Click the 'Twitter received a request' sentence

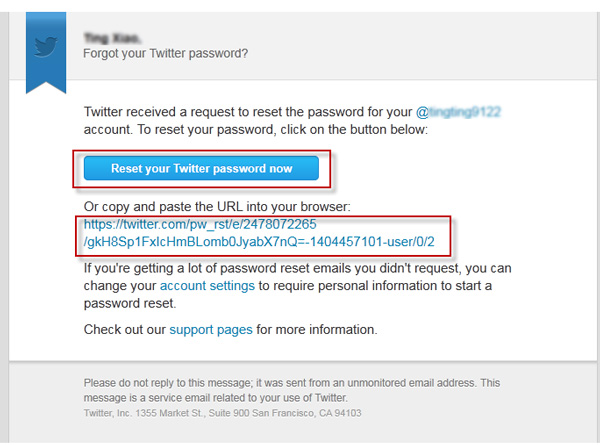click(x=248, y=112)
